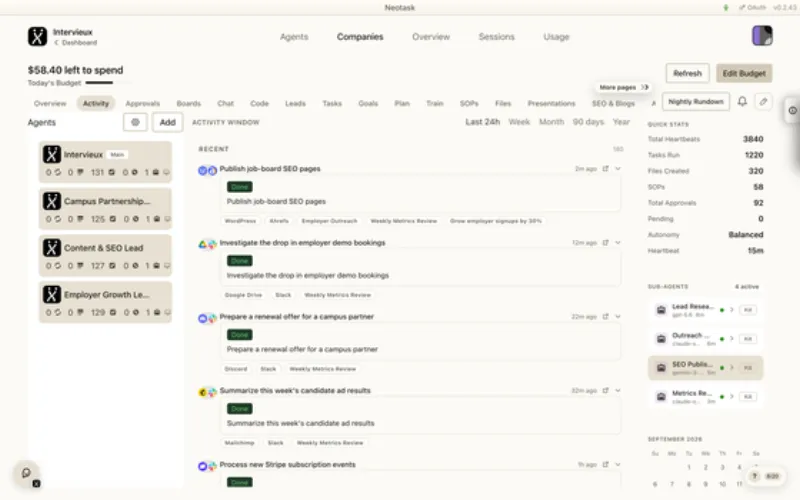Expand the Process new Stripe subscription events chevron
This screenshot has width=800, height=500.
click(618, 465)
